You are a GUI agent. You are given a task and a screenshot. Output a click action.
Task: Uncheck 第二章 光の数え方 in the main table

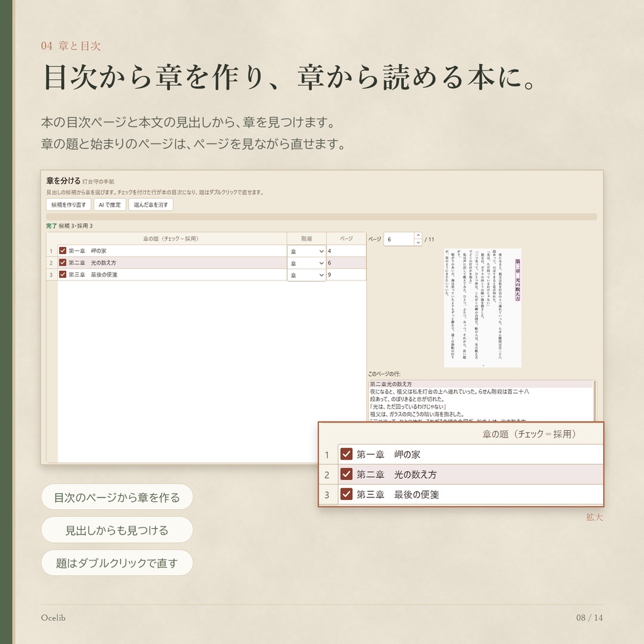pos(62,262)
